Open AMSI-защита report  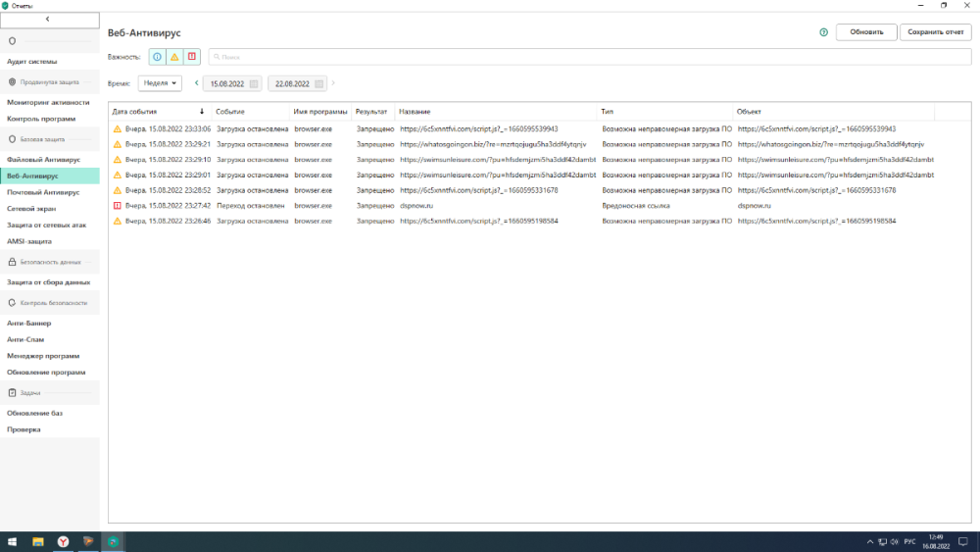(x=29, y=240)
